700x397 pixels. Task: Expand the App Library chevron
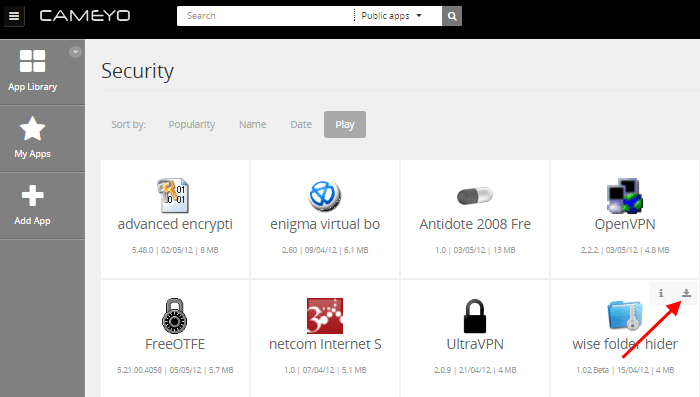coord(75,52)
